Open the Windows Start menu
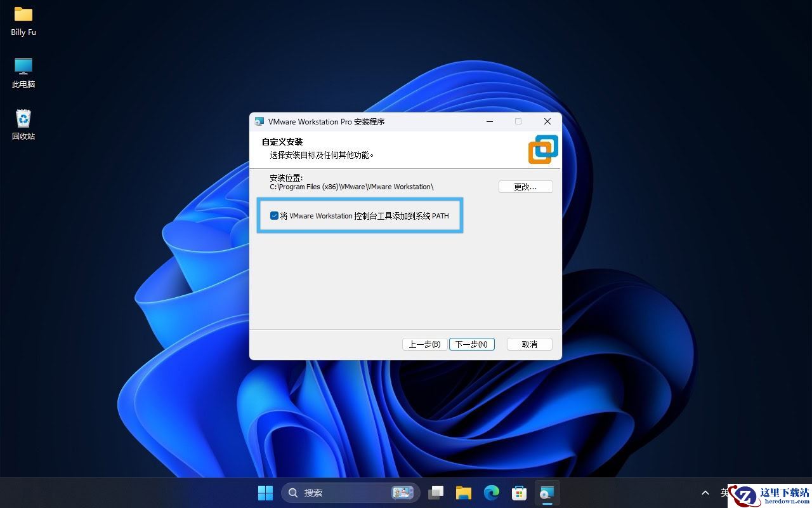The height and width of the screenshot is (508, 812). click(265, 493)
